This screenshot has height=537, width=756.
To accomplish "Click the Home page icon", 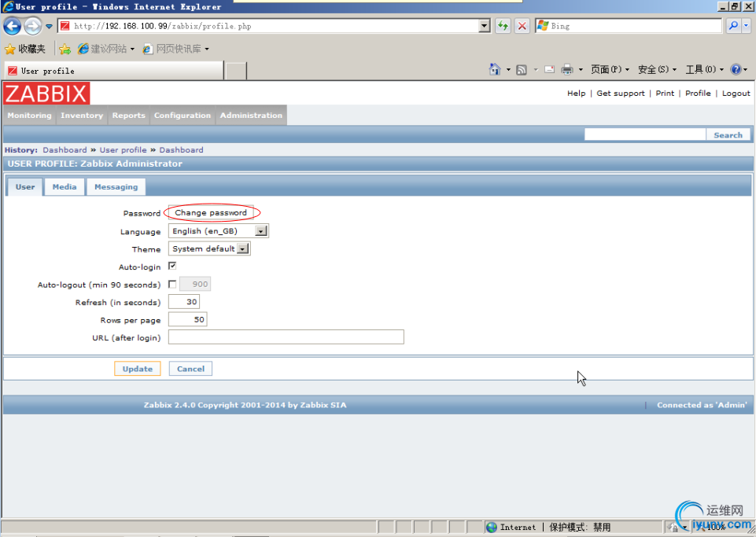I will 495,69.
